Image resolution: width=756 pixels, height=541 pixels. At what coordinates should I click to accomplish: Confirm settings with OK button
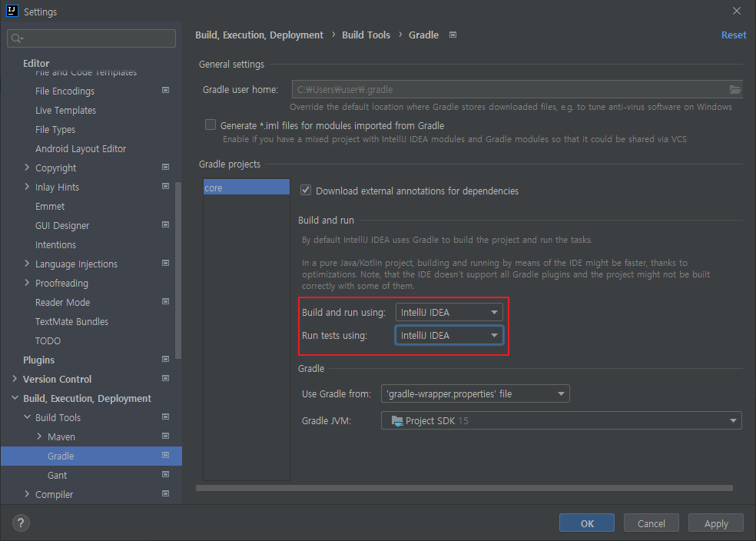[x=587, y=523]
